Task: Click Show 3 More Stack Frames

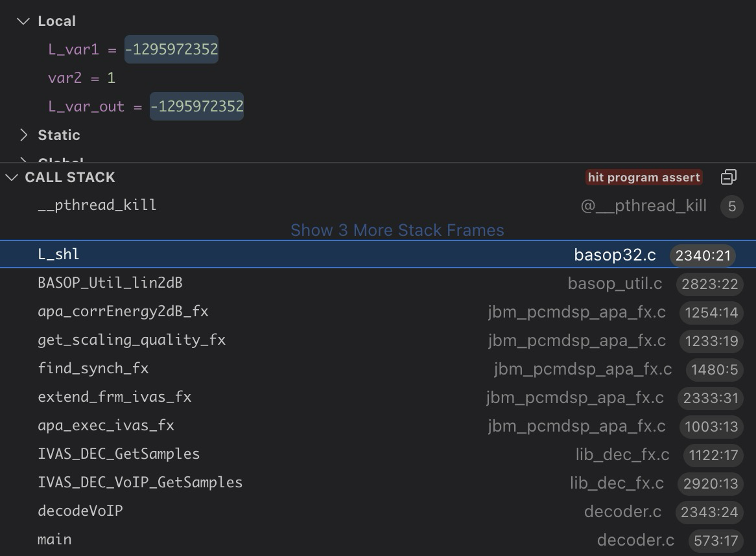Action: tap(397, 230)
